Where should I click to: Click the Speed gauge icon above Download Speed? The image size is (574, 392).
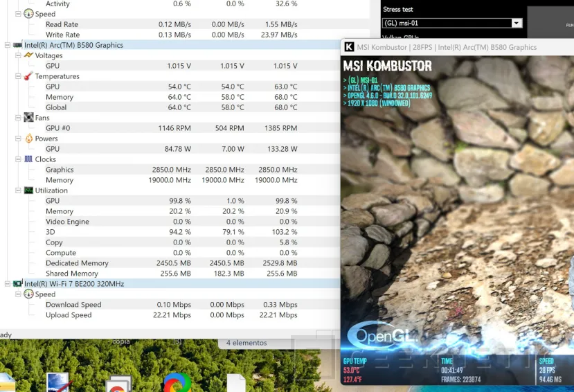click(28, 294)
